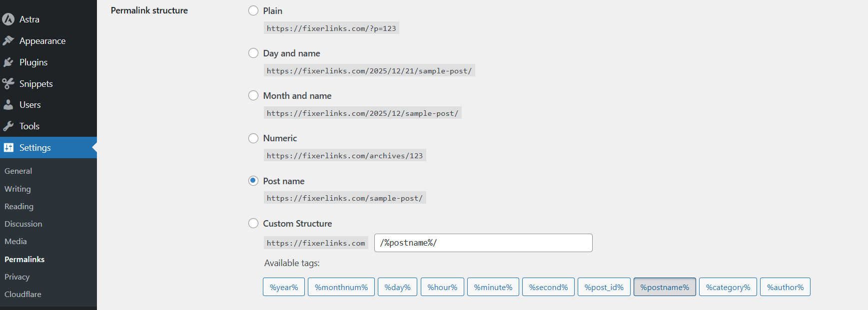Open the Plugins menu

coord(48,62)
